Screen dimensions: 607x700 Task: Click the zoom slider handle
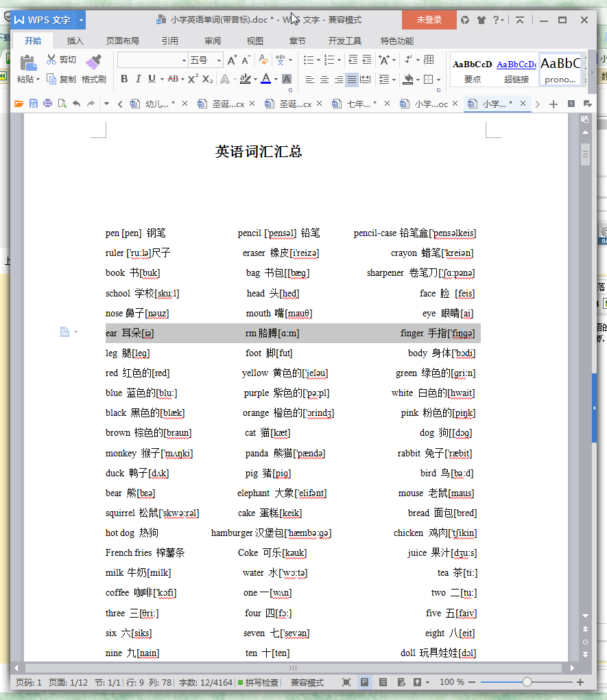[x=527, y=681]
